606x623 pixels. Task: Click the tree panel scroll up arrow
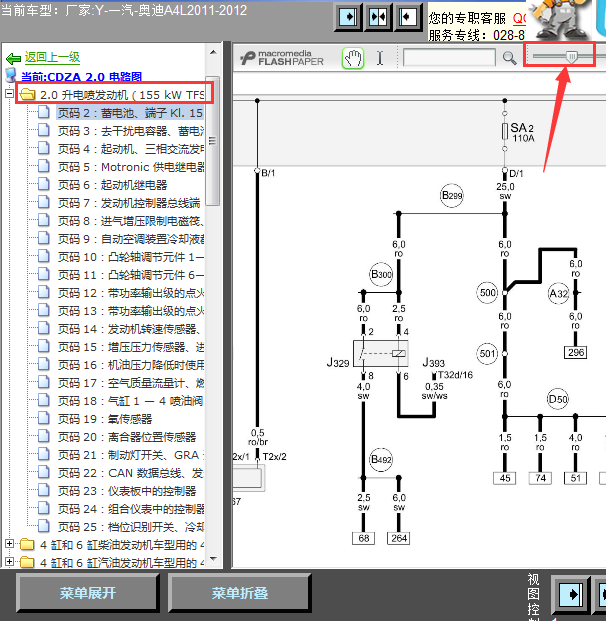pyautogui.click(x=213, y=52)
